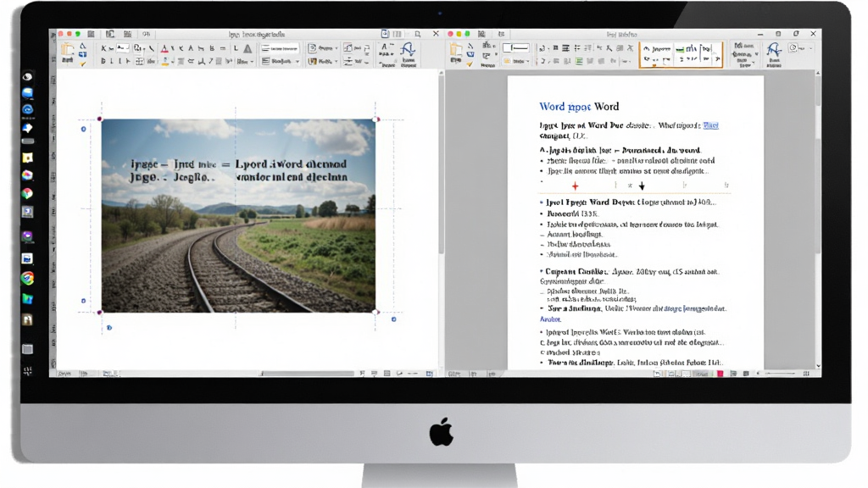Open the top style dropdown in left window ribbon

280,48
